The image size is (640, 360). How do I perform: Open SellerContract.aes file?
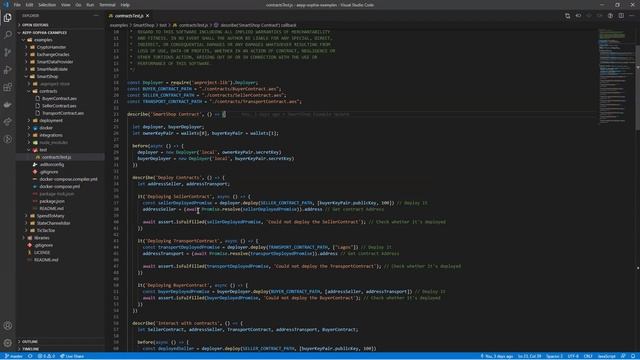(x=60, y=106)
